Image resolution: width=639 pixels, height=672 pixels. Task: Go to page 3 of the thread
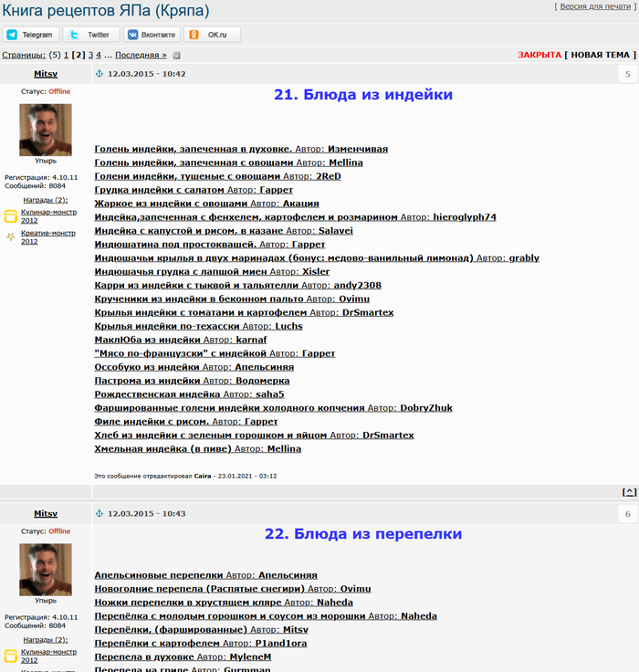coord(89,55)
